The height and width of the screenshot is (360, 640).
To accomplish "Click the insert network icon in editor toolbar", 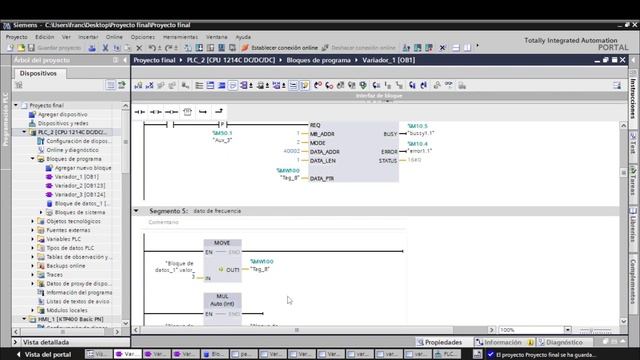I will pyautogui.click(x=138, y=85).
